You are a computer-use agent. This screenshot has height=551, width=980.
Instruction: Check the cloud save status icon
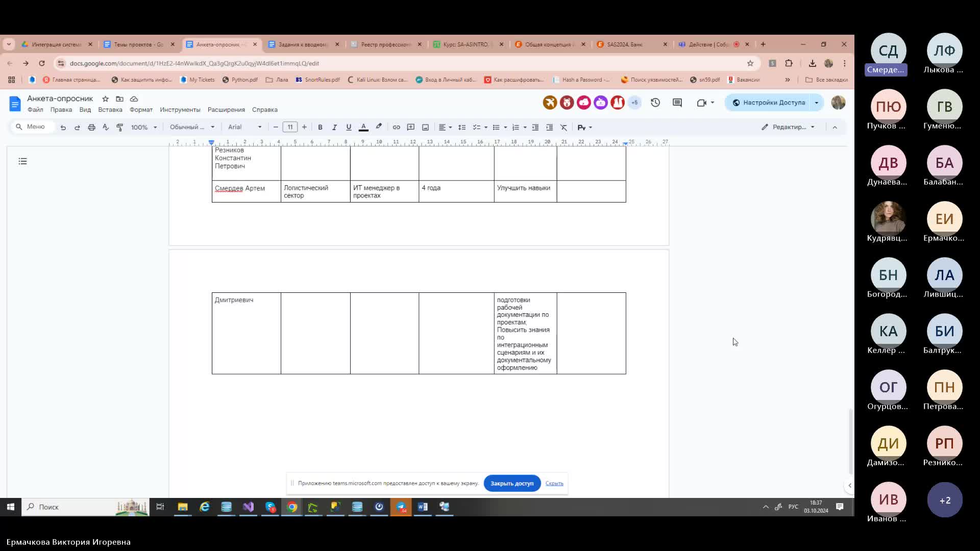pos(134,99)
